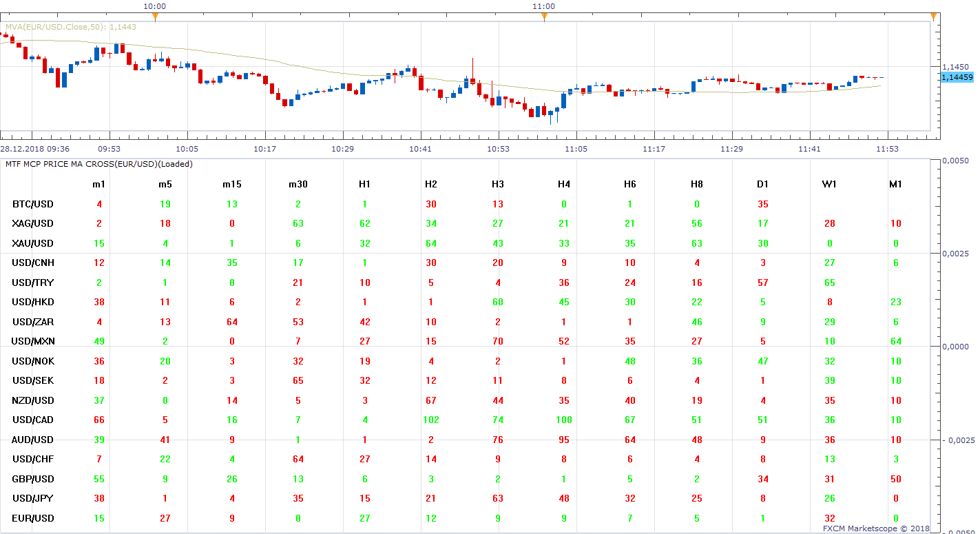Select the BTC/USD row label

32,204
